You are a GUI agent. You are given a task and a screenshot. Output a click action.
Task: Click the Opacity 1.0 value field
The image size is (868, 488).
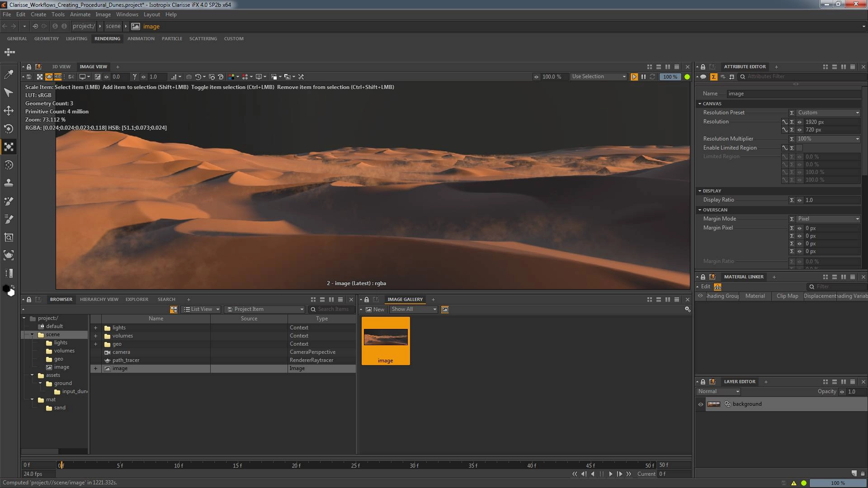click(857, 392)
